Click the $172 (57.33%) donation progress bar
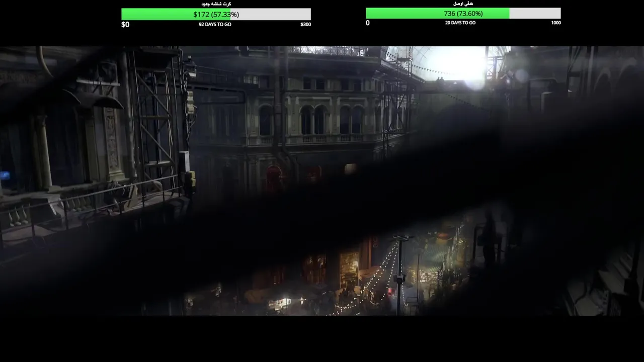This screenshot has height=362, width=644. pos(216,14)
